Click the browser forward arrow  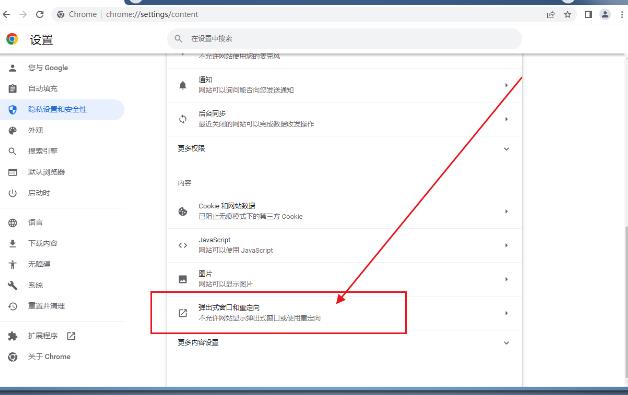pyautogui.click(x=23, y=14)
